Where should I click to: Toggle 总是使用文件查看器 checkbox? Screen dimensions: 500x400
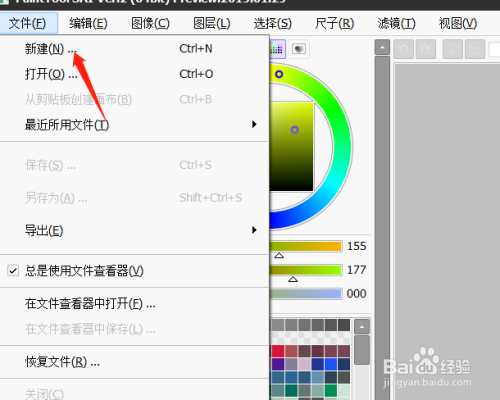pyautogui.click(x=13, y=271)
